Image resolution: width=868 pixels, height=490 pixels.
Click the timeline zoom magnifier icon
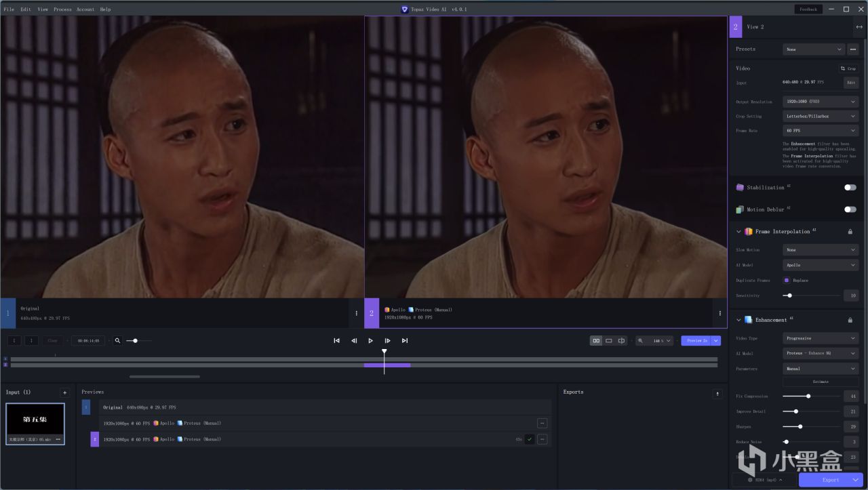(117, 341)
